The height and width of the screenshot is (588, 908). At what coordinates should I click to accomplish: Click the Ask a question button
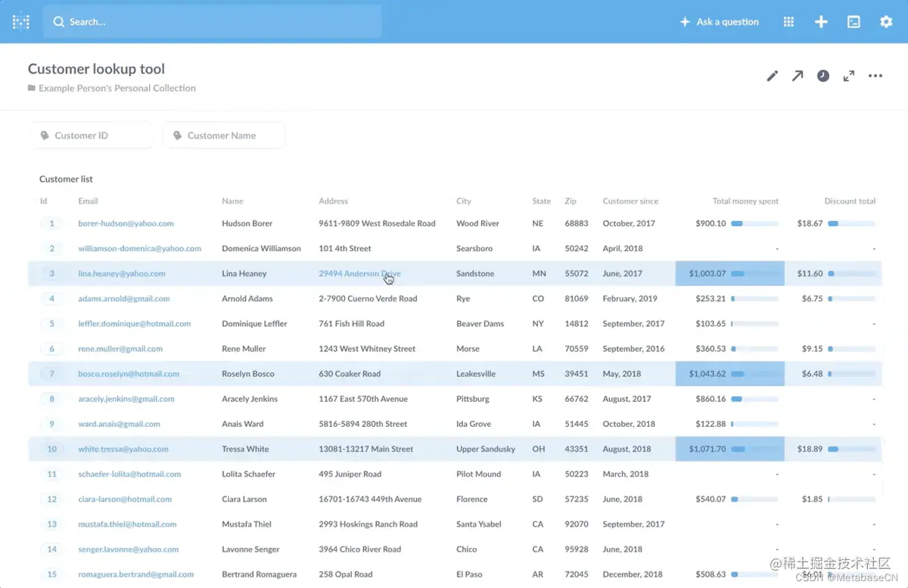719,22
